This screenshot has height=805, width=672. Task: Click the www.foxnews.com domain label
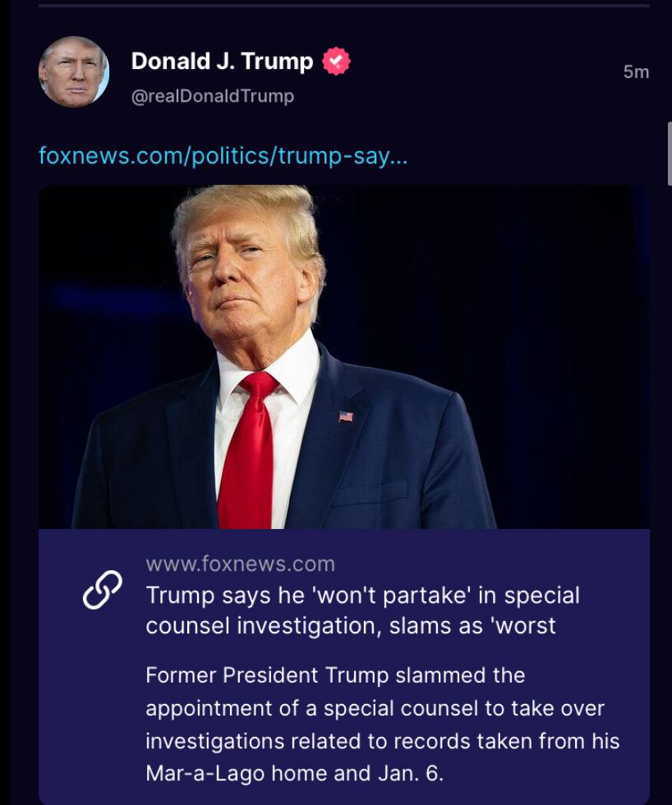click(240, 563)
